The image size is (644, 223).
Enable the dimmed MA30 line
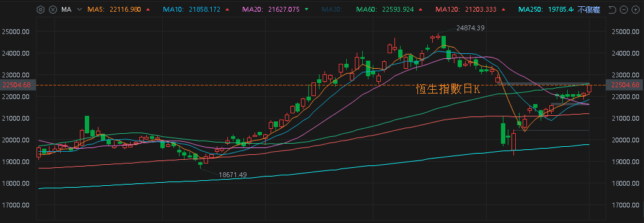click(x=331, y=9)
